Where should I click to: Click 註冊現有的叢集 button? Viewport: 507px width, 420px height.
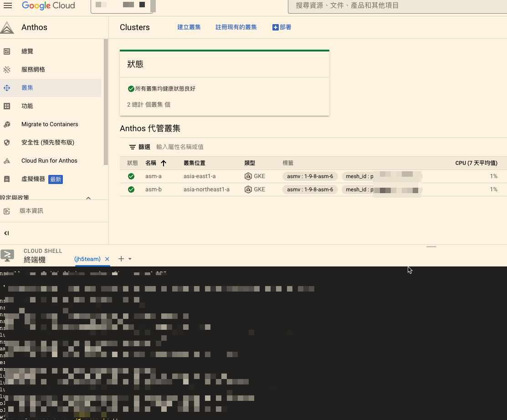click(236, 27)
